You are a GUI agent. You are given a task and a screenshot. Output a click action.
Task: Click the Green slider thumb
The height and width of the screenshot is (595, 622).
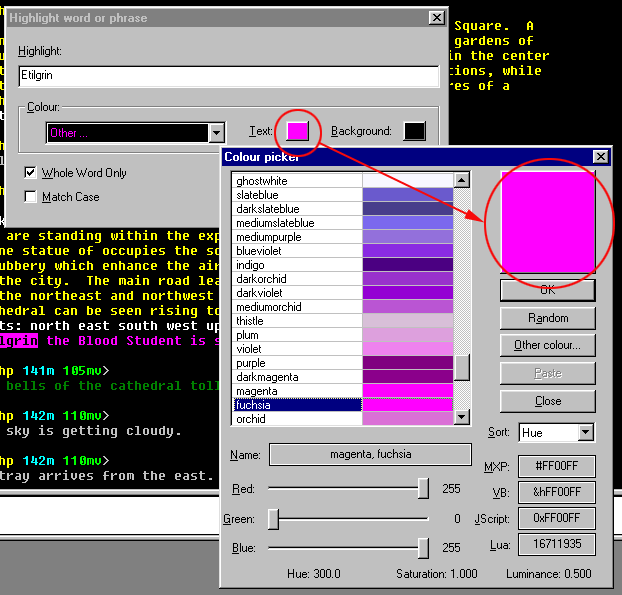[x=273, y=519]
